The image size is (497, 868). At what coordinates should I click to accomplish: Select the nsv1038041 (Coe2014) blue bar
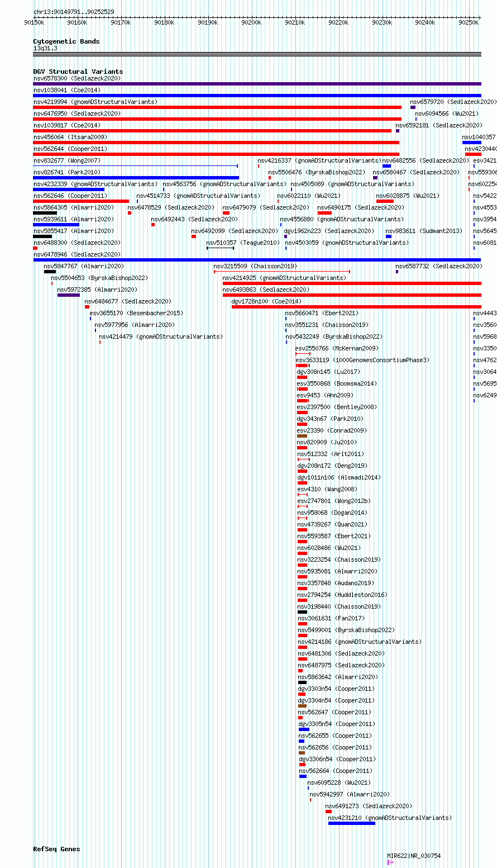coord(257,96)
